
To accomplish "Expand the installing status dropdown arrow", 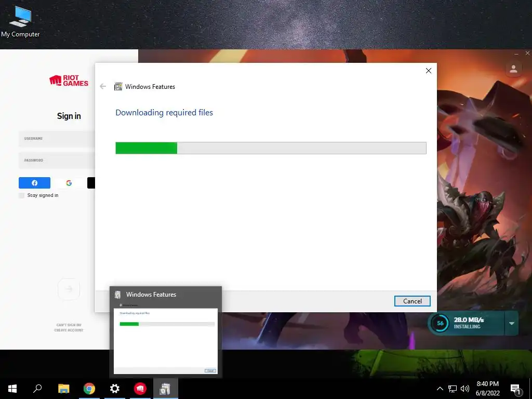I will tap(512, 323).
